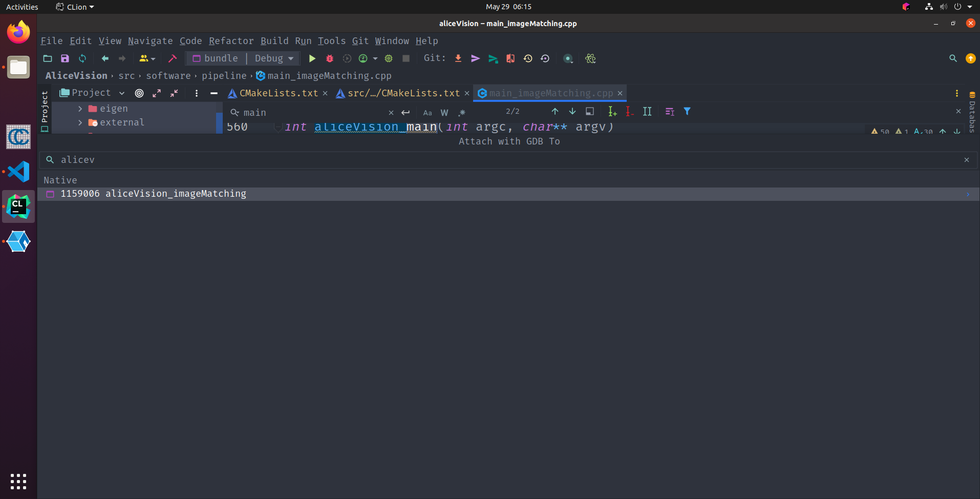Clear the 'alicev' process search text
The height and width of the screenshot is (499, 980).
[x=967, y=160]
